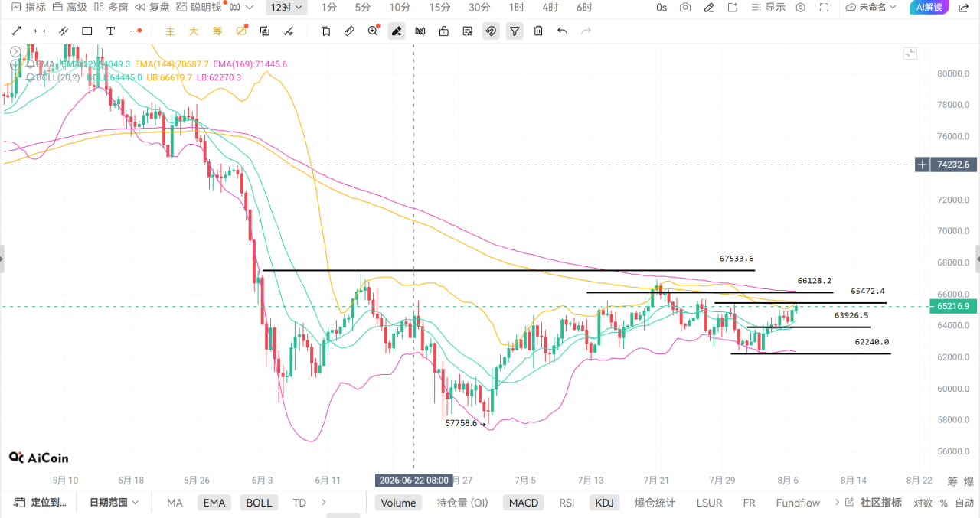Click the pencil edit icon in top bar
Image resolution: width=980 pixels, height=518 pixels.
tap(709, 8)
